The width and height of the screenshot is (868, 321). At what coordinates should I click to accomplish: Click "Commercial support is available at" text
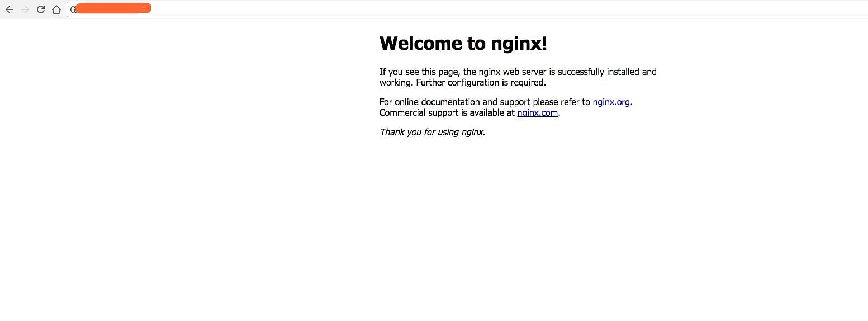[447, 113]
